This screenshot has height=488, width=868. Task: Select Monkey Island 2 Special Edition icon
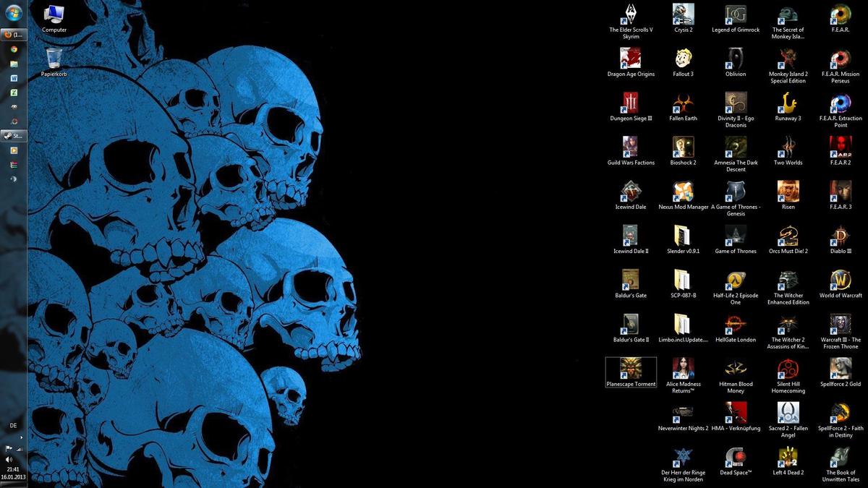[788, 67]
